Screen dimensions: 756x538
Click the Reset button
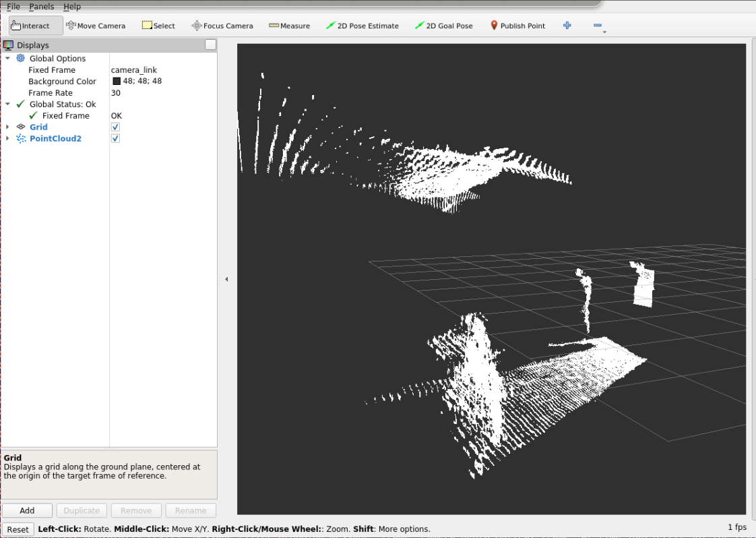point(18,529)
